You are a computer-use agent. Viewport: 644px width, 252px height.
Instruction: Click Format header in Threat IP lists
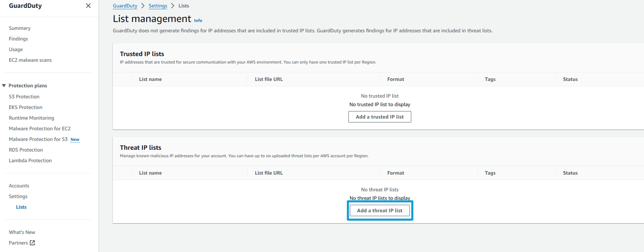pos(396,173)
